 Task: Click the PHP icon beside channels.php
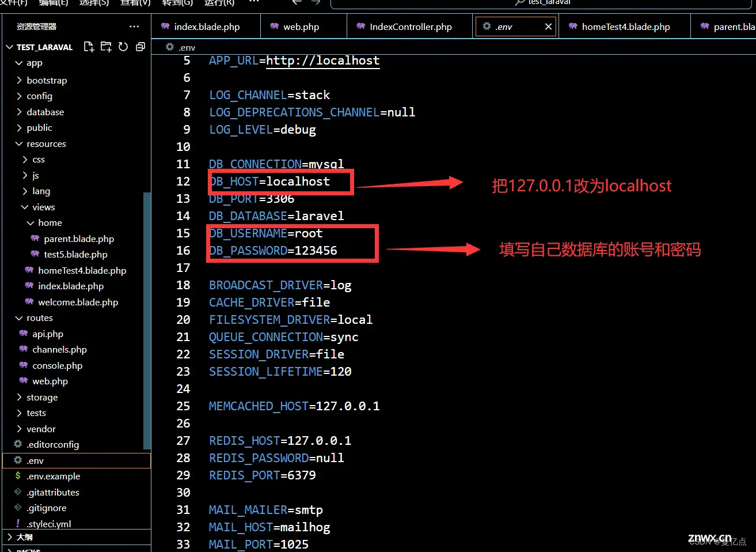point(24,349)
